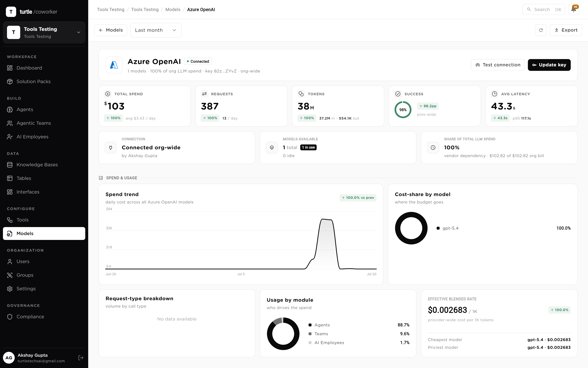
Task: Click the Connection plug icon
Action: pyautogui.click(x=111, y=148)
